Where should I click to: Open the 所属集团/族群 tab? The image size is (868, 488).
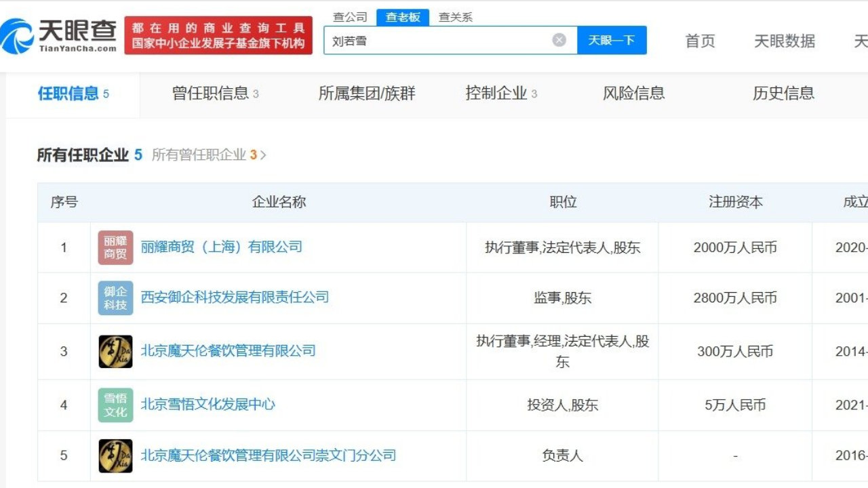pyautogui.click(x=367, y=94)
